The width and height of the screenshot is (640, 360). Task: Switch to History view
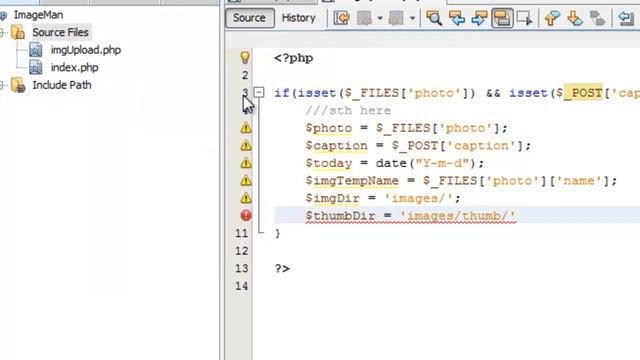(x=299, y=18)
